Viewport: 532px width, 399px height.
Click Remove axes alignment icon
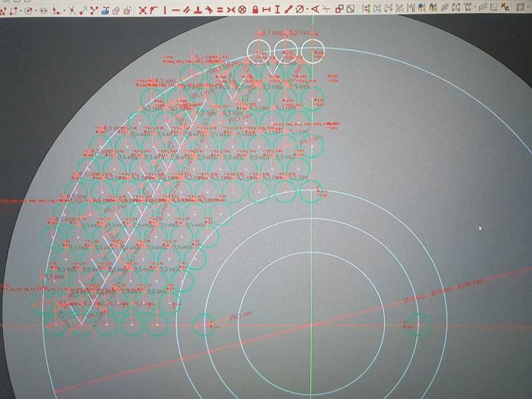[x=494, y=7]
